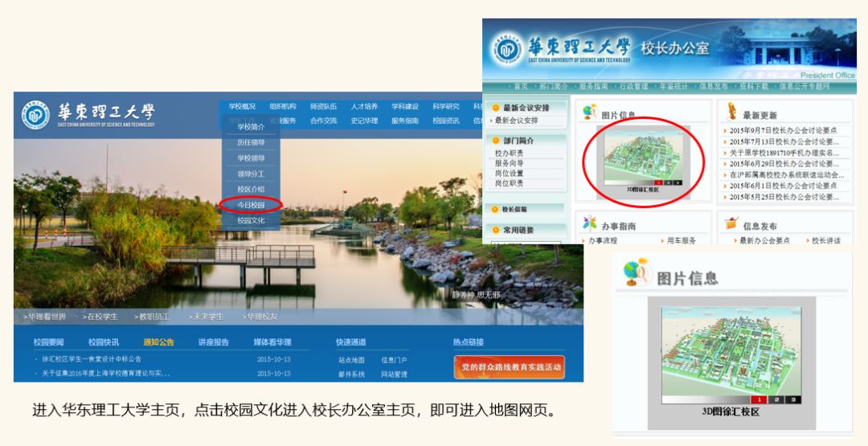Open the 网站管理 quick link
Screen dimensions: 868x446
click(394, 374)
